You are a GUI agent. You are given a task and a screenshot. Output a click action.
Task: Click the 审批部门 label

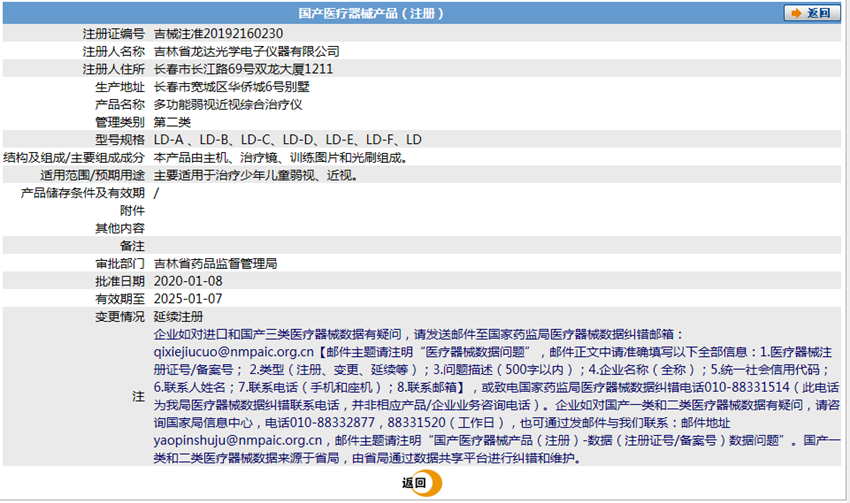click(x=120, y=263)
